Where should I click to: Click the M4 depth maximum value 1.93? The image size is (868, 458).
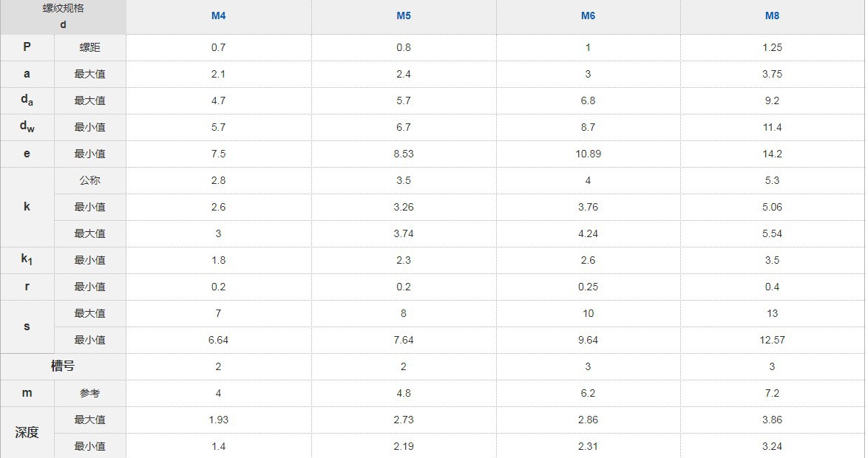pos(218,420)
